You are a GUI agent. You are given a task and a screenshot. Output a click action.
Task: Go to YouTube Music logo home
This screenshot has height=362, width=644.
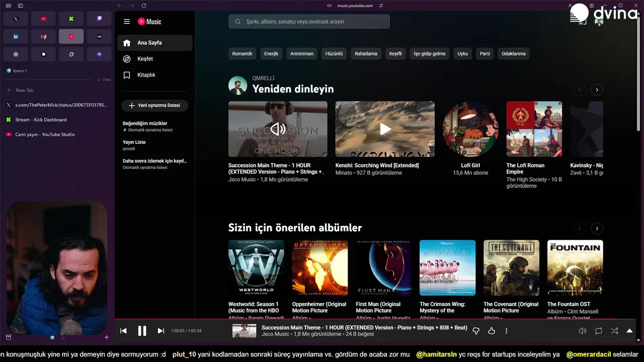(149, 22)
